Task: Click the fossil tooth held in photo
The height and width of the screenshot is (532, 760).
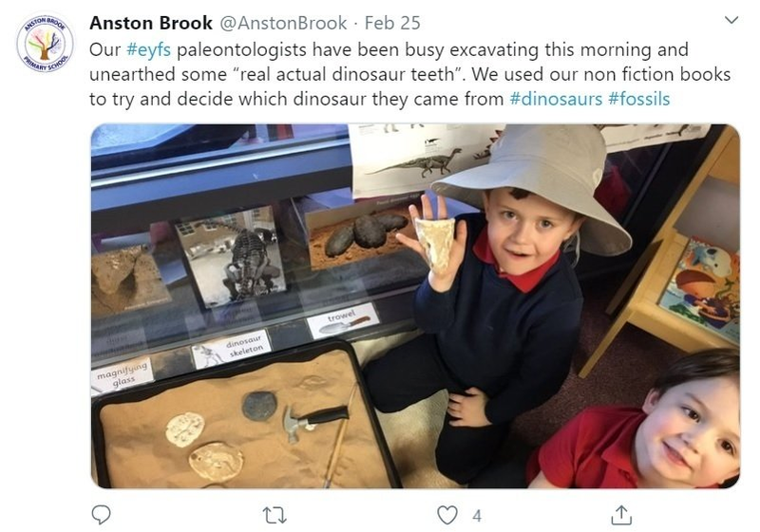Action: pyautogui.click(x=435, y=245)
